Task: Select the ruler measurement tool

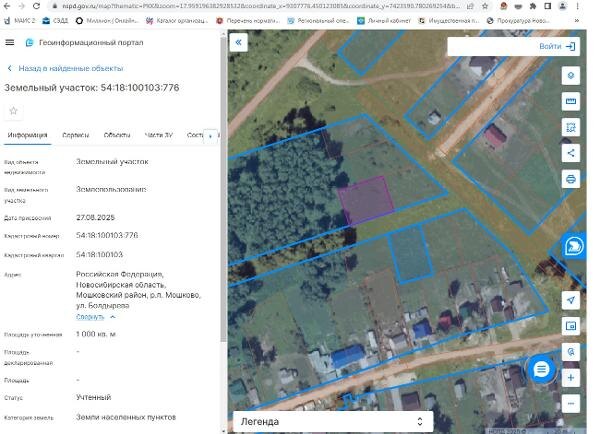Action: [571, 101]
